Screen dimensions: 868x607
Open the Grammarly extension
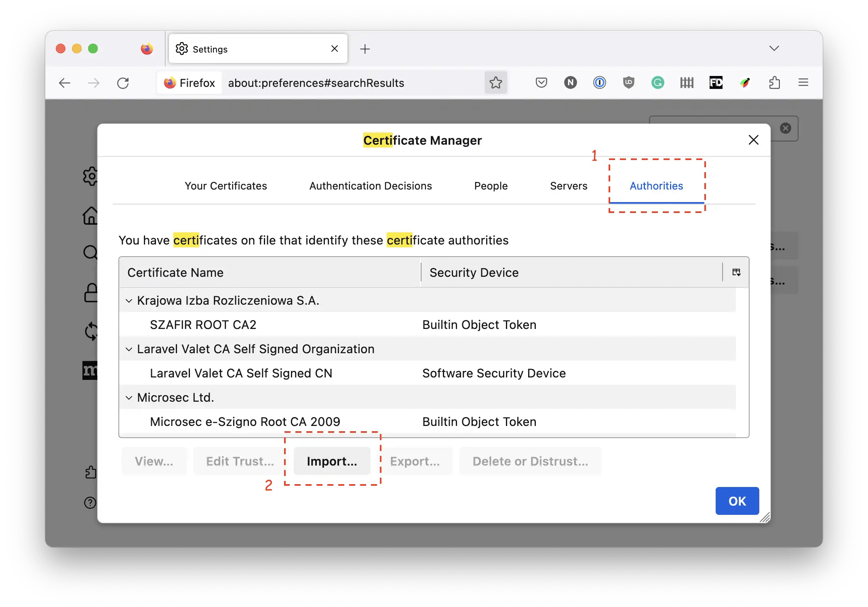[x=658, y=83]
